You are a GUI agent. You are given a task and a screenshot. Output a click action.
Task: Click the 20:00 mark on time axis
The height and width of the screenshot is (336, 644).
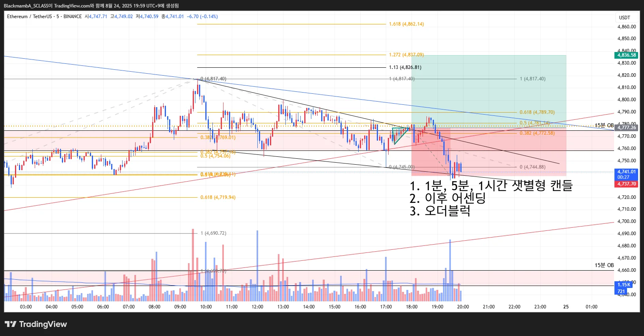463,307
